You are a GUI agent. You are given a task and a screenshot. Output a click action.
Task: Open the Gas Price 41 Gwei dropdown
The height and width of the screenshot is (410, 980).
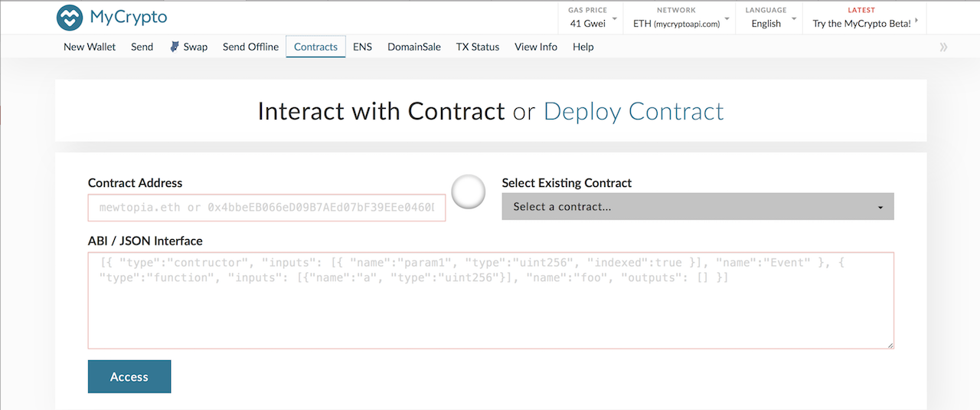click(593, 18)
